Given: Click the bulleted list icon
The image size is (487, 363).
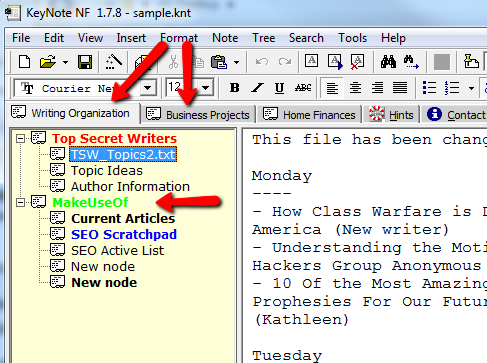Looking at the screenshot, I should click(429, 88).
